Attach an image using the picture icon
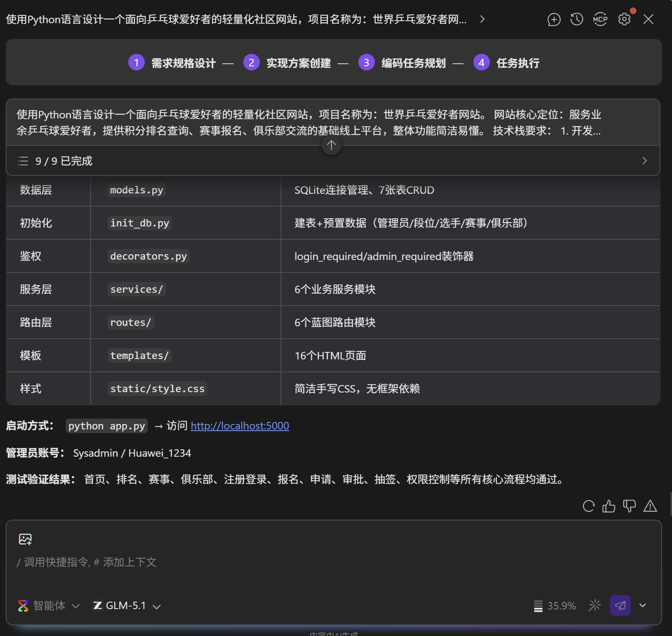Screen dimensions: 672x636 click(x=25, y=539)
